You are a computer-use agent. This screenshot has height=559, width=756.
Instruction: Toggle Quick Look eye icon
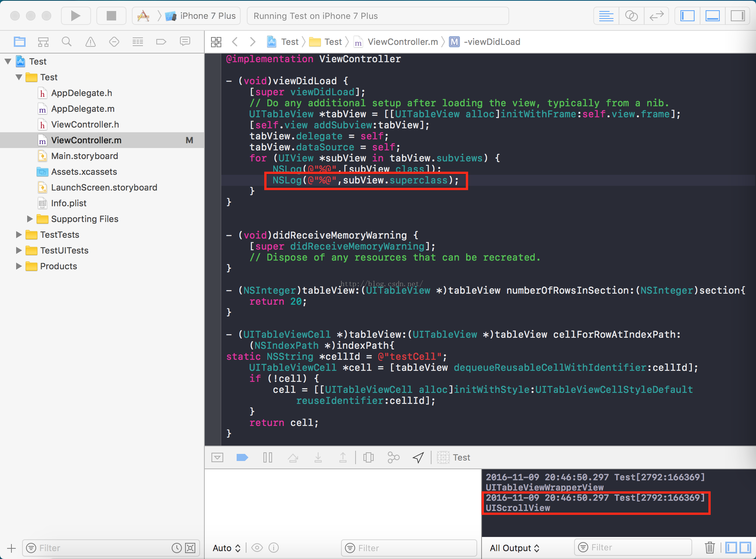[257, 548]
